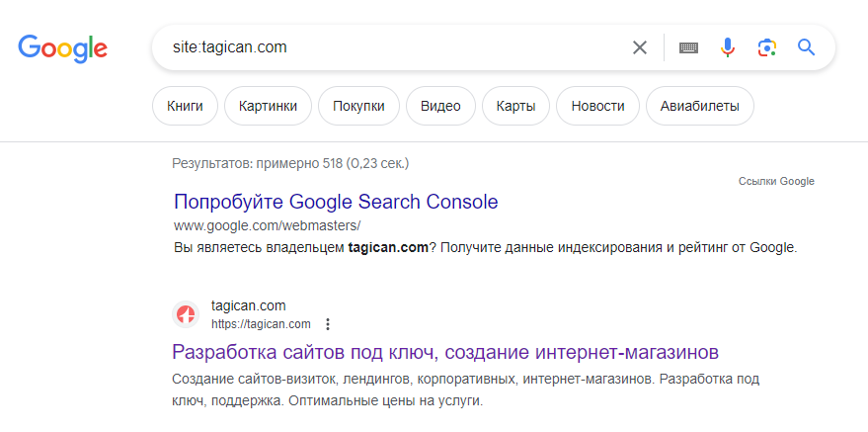Click the Создание сайтов-визиток result snippet
The image size is (868, 432).
click(465, 389)
